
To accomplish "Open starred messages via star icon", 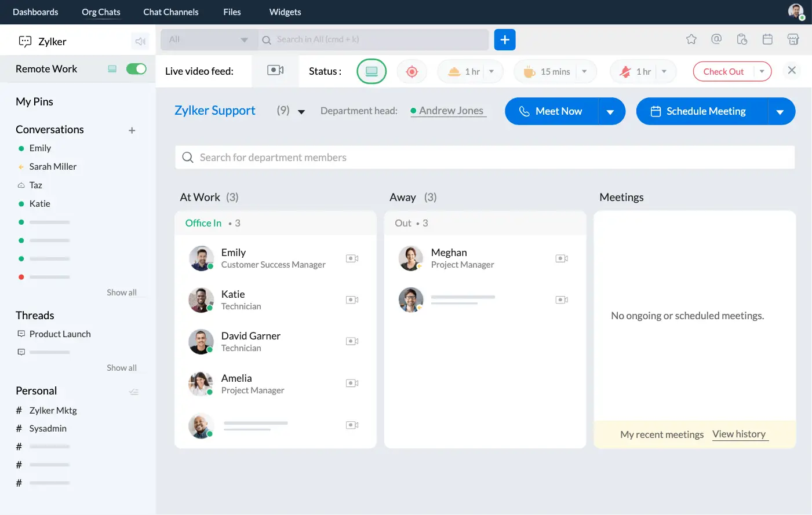I will coord(691,39).
